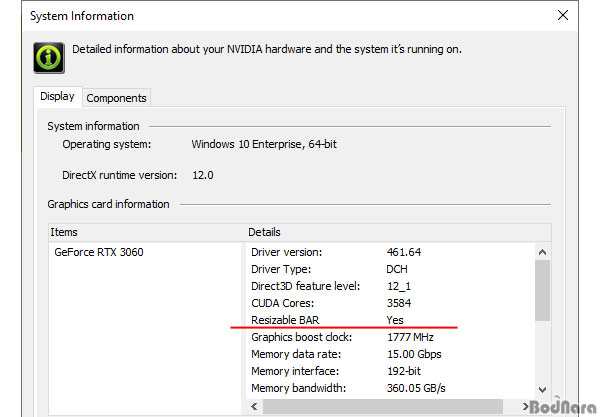This screenshot has width=600, height=417.
Task: Click the Graphics boost clock 1777 MHz value
Action: pos(410,337)
